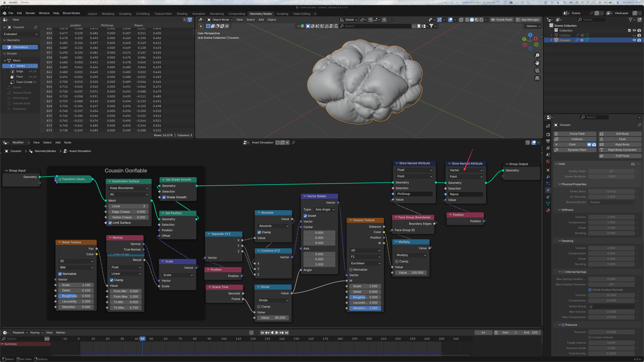Open the Object Constraints properties tab icon
Screen dimensions: 644x362
[548, 197]
